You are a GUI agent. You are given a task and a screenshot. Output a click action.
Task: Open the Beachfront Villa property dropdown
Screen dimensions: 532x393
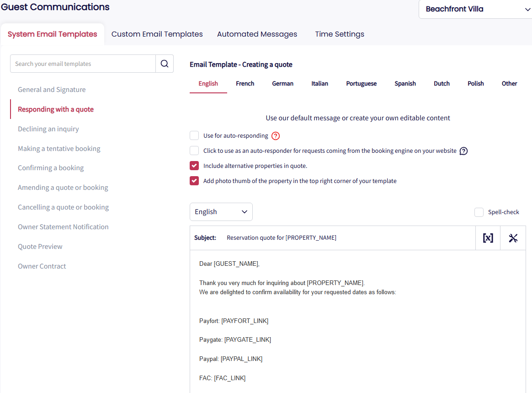[475, 9]
